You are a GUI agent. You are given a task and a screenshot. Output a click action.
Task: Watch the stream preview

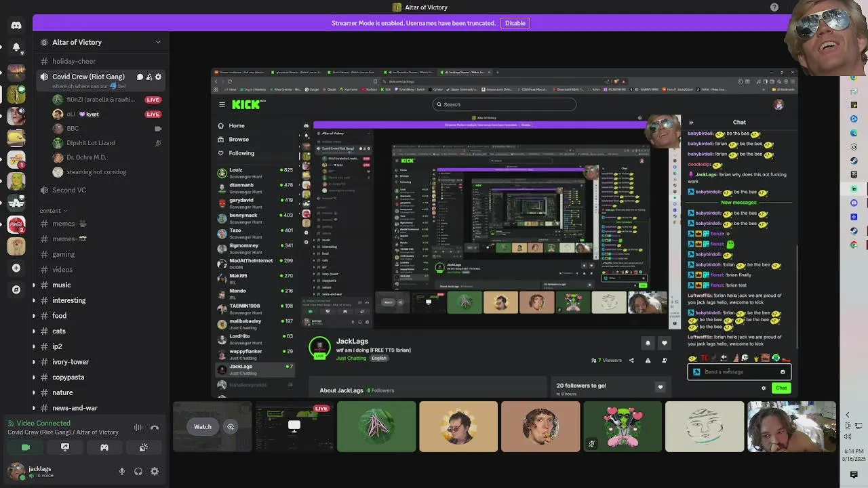(x=203, y=426)
